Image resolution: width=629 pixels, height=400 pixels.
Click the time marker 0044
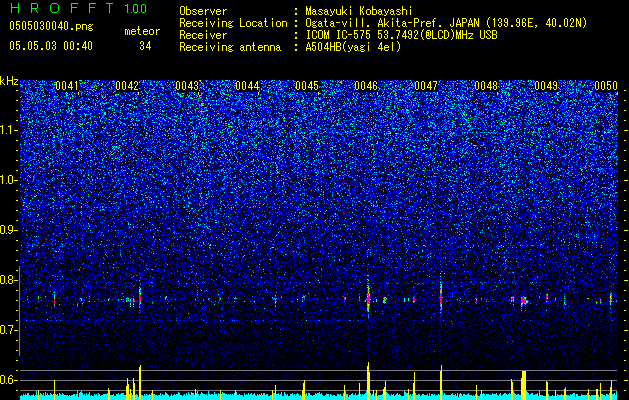coord(247,86)
